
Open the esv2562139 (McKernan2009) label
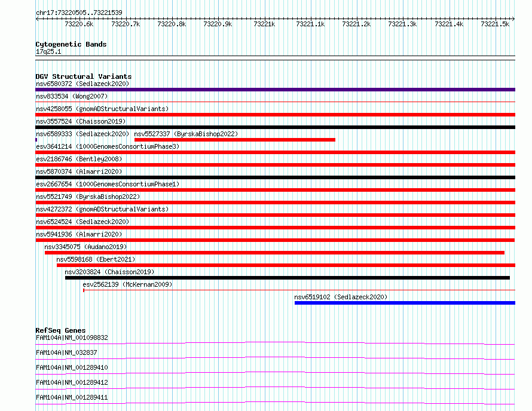[x=127, y=284]
